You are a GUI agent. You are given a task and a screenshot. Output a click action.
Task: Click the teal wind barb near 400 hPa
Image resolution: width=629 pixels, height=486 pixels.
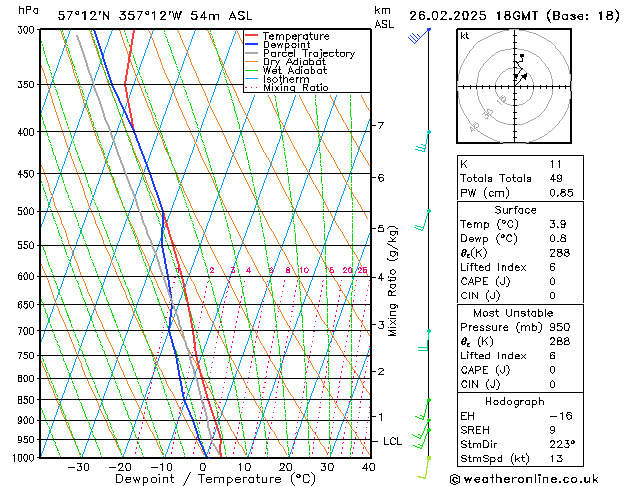coord(423,142)
